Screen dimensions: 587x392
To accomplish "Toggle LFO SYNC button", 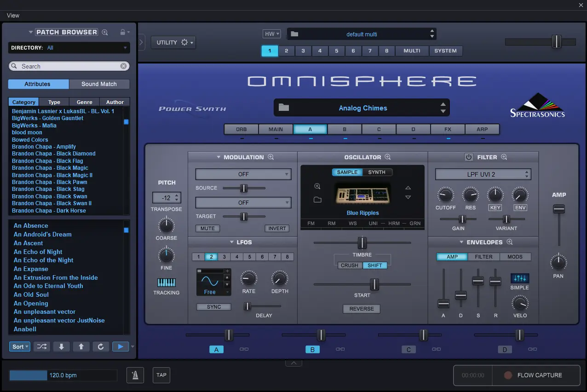I will pyautogui.click(x=214, y=307).
